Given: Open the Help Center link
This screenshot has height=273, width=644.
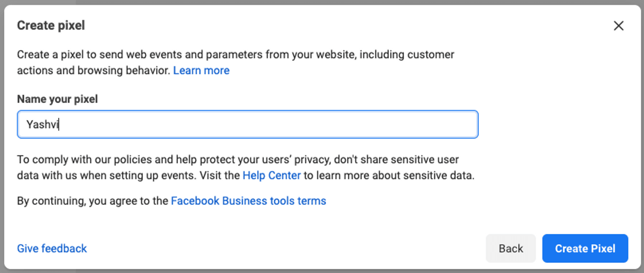Looking at the screenshot, I should pyautogui.click(x=271, y=175).
